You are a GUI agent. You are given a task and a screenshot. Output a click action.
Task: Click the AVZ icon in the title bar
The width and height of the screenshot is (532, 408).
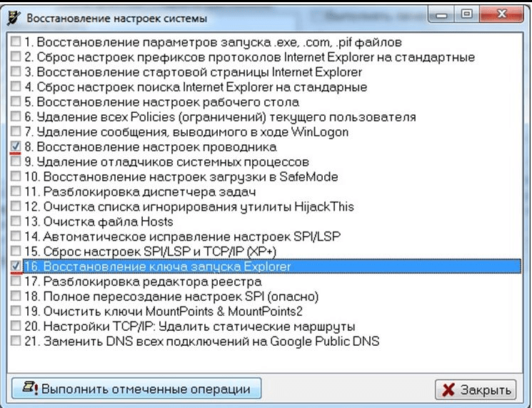point(14,18)
